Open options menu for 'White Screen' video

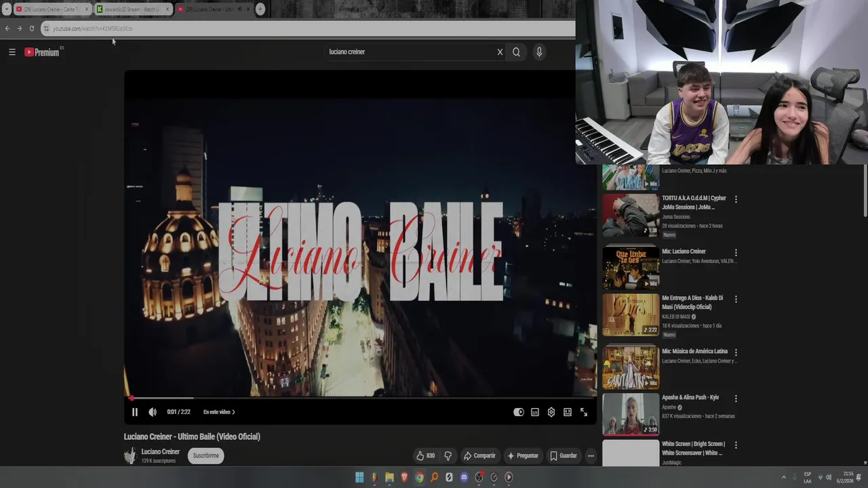click(736, 445)
